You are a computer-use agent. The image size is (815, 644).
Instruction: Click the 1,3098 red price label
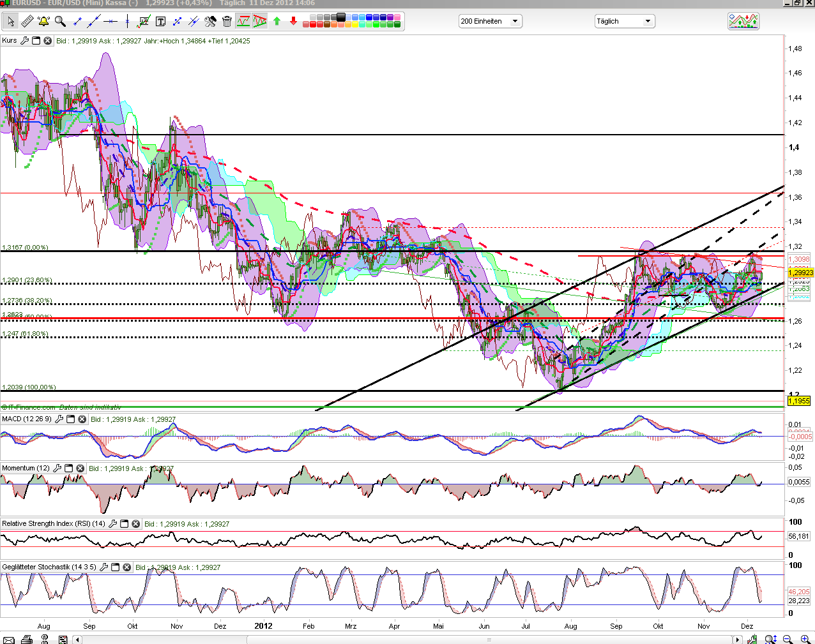tap(799, 259)
